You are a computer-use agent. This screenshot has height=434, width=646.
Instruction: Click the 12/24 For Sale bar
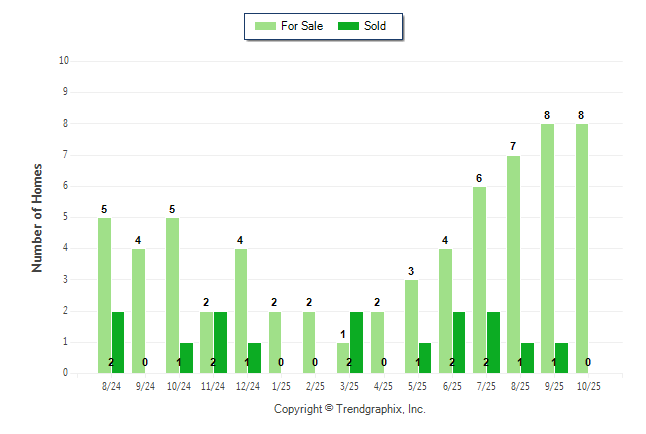click(241, 311)
